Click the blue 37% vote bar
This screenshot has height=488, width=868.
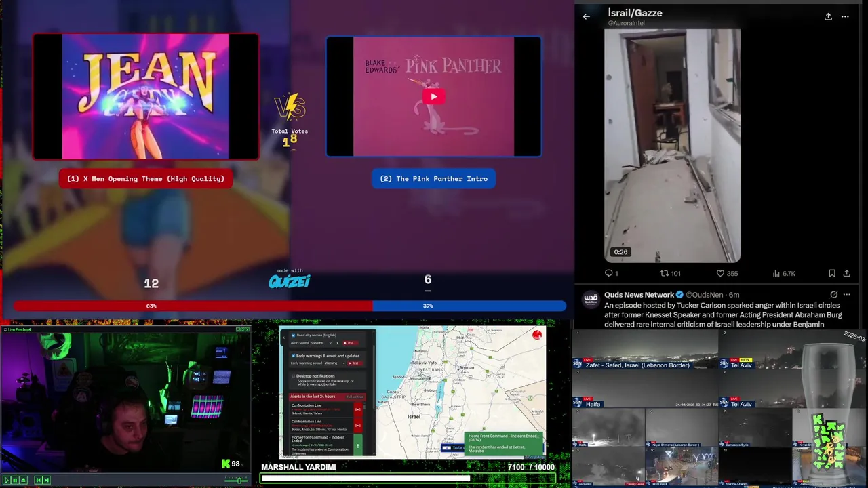[469, 306]
